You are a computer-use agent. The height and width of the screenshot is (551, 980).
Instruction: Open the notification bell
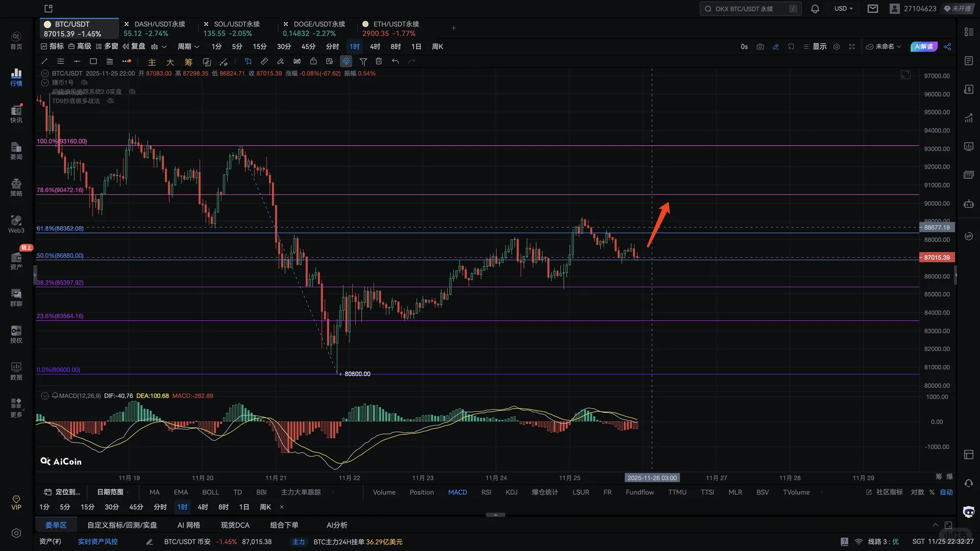(x=815, y=9)
